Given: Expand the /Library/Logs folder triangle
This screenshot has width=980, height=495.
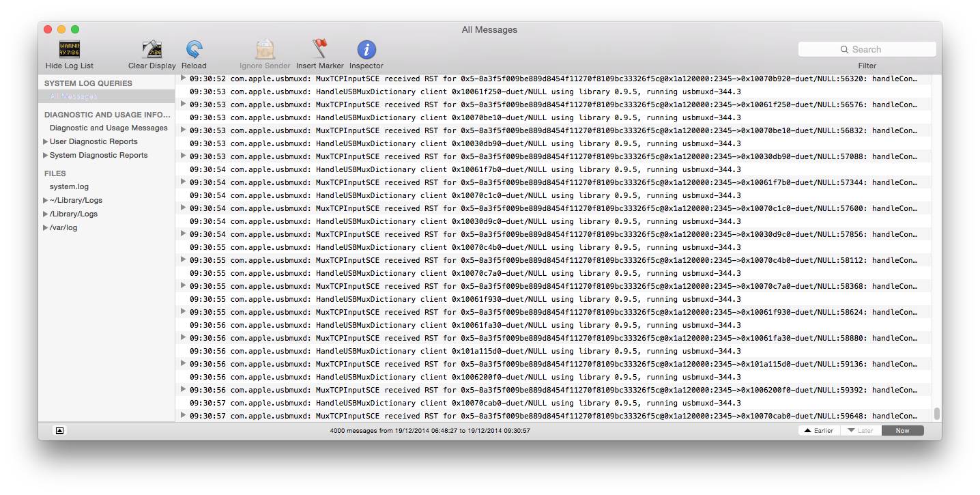Looking at the screenshot, I should pos(46,214).
